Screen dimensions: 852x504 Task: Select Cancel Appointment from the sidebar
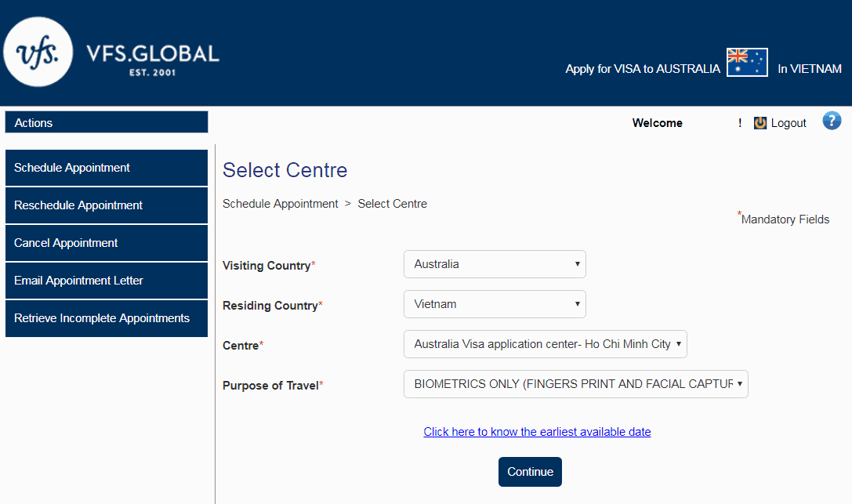[x=107, y=243]
